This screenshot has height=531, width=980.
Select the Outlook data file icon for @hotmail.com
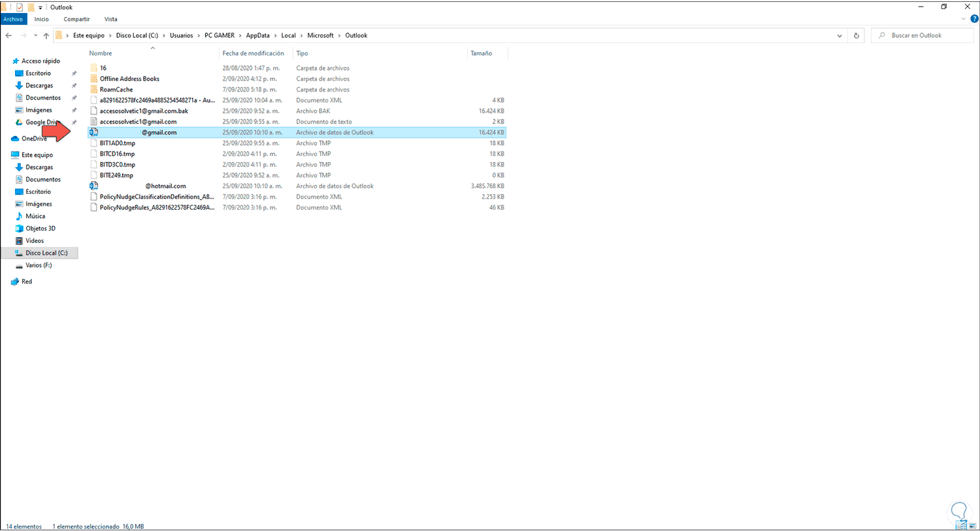(x=94, y=186)
